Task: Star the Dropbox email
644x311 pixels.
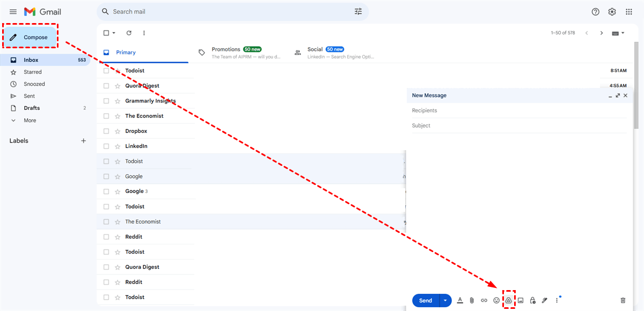Action: 118,131
